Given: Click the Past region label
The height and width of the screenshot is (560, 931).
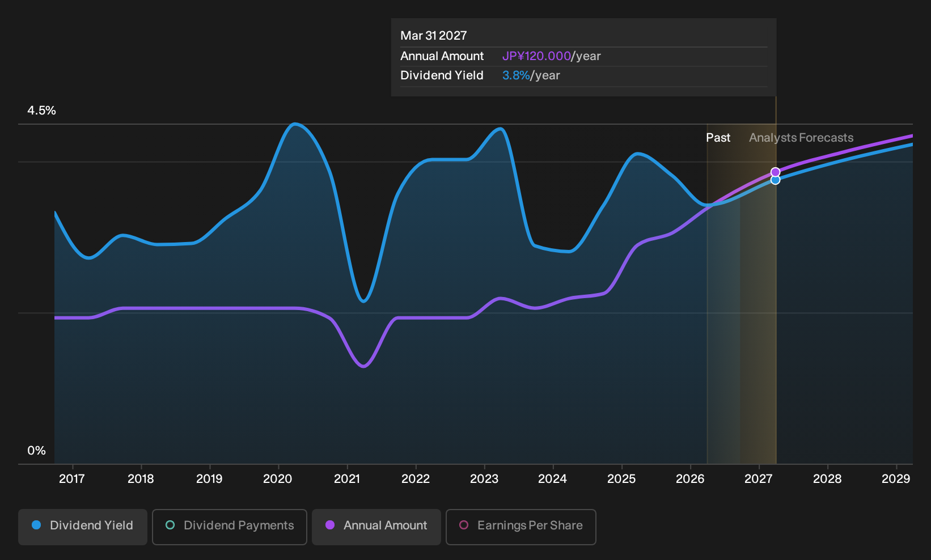Looking at the screenshot, I should 718,138.
